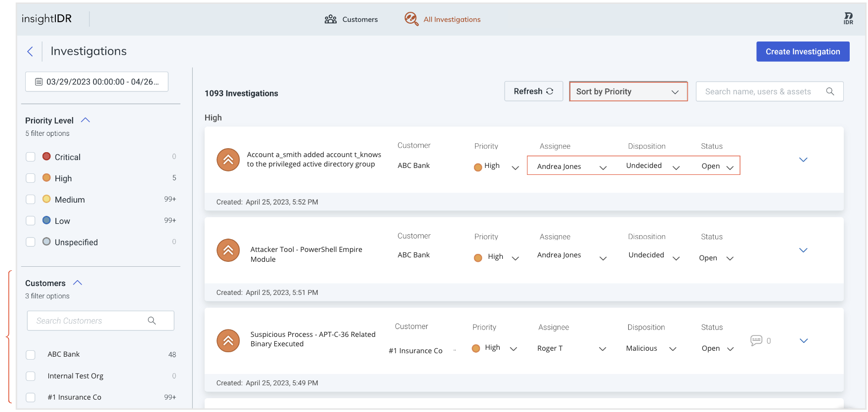The height and width of the screenshot is (412, 868).
Task: Click the calendar icon in date range
Action: [39, 82]
